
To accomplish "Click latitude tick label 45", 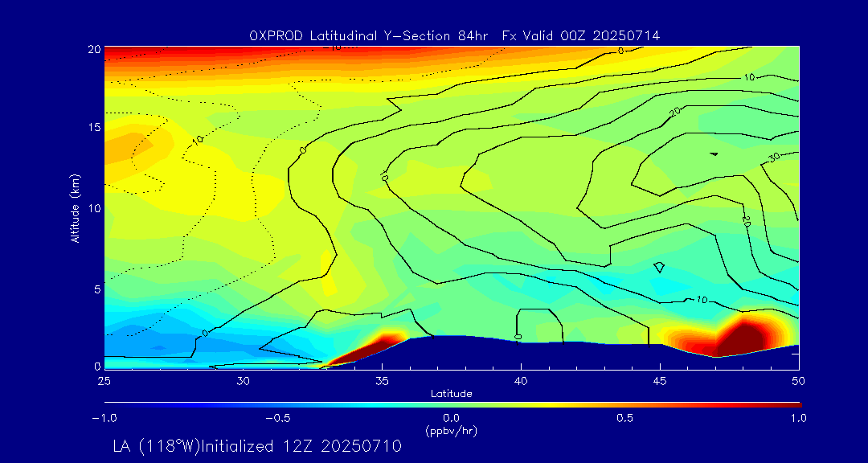I will tap(660, 381).
